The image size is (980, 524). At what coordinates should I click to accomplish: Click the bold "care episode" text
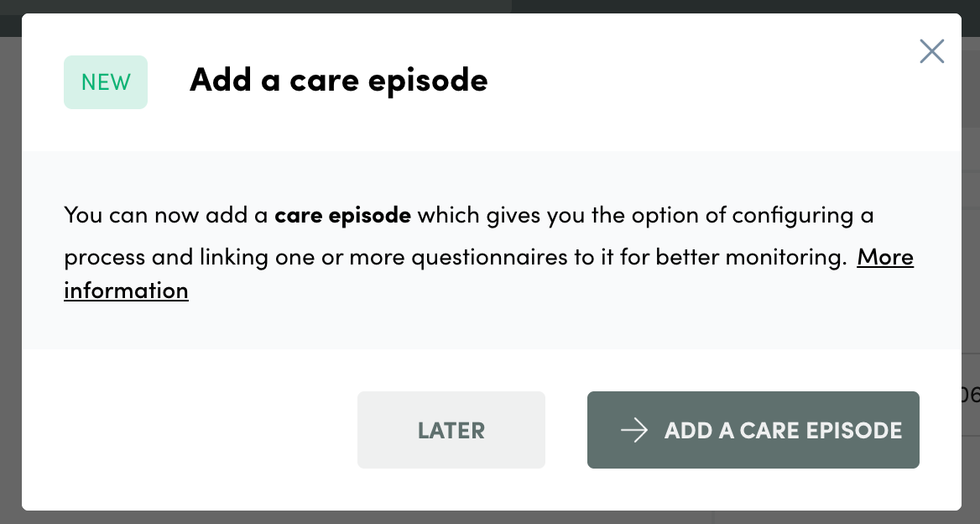[342, 215]
